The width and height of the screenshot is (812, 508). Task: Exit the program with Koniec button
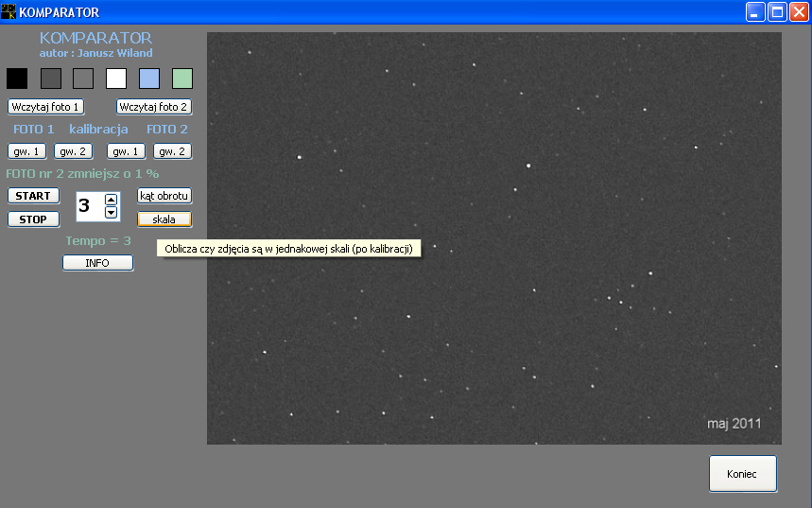pyautogui.click(x=743, y=474)
